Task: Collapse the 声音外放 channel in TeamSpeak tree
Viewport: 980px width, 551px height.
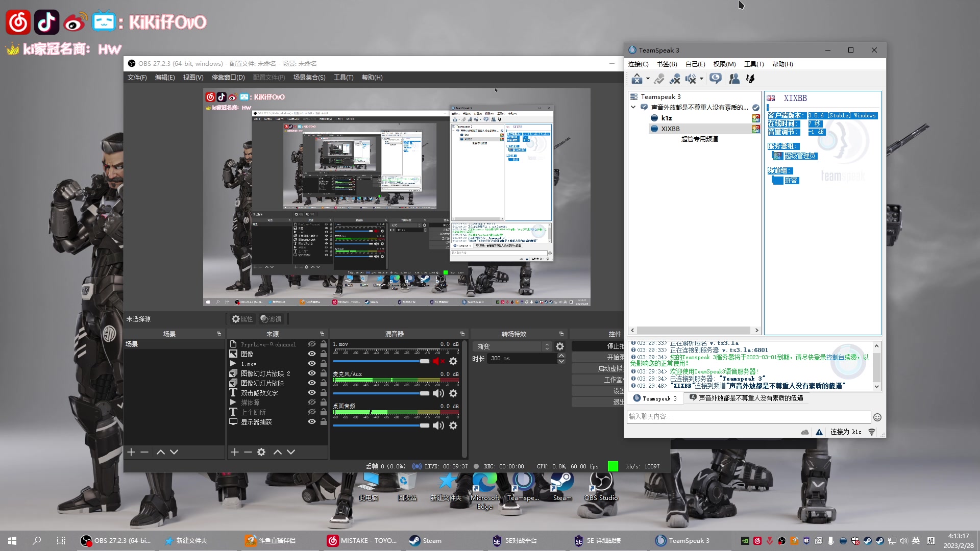Action: click(x=633, y=107)
